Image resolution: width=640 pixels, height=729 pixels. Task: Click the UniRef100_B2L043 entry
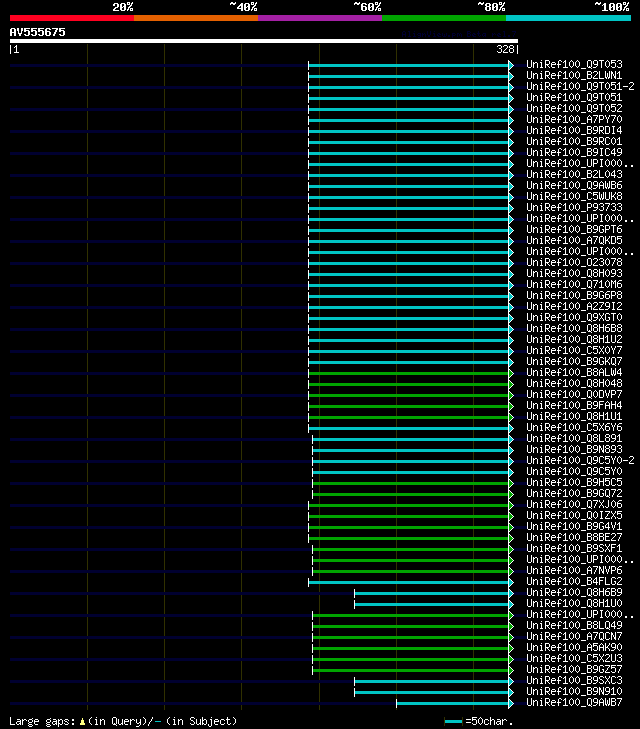[574, 174]
